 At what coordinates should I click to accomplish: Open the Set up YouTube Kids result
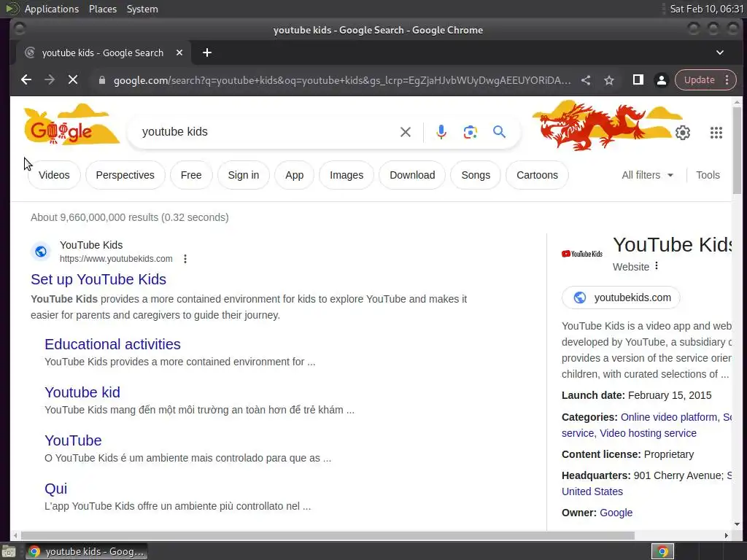click(x=98, y=279)
